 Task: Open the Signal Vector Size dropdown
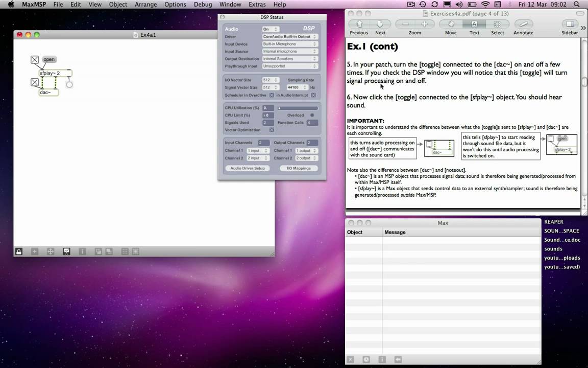point(271,87)
